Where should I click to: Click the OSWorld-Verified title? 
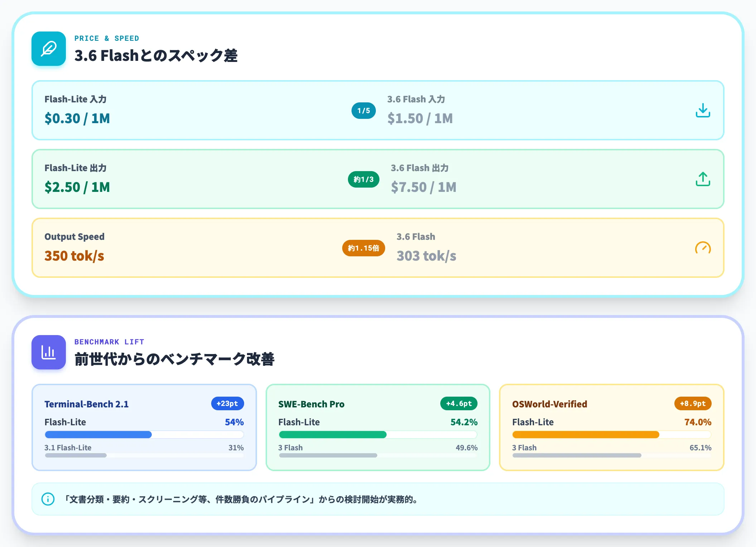pos(550,404)
